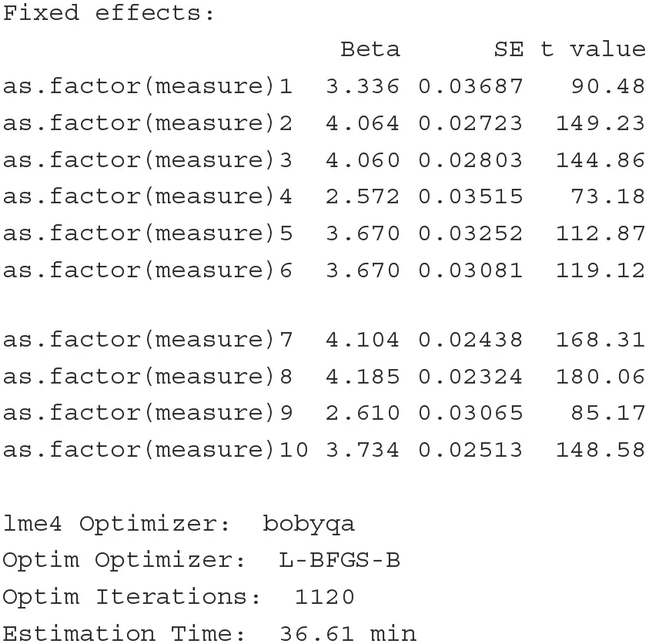Click the Beta column header
This screenshot has width=649, height=644.
point(370,50)
